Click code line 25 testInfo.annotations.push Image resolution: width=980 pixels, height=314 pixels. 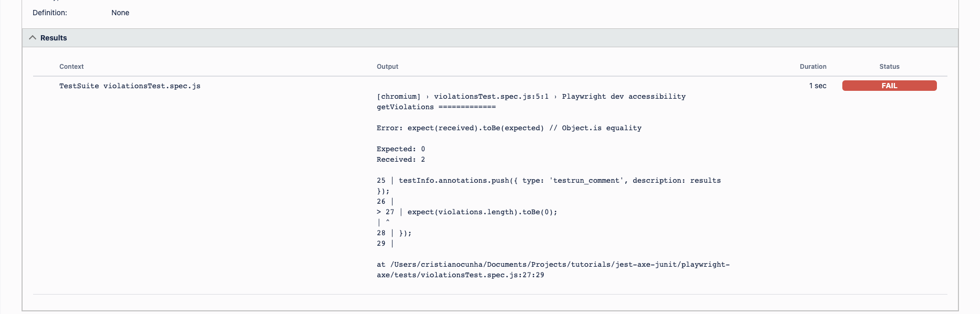(549, 181)
